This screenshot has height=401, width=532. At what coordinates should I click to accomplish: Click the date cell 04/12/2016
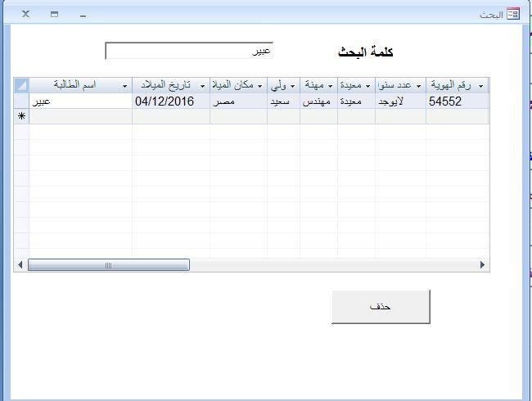(171, 101)
